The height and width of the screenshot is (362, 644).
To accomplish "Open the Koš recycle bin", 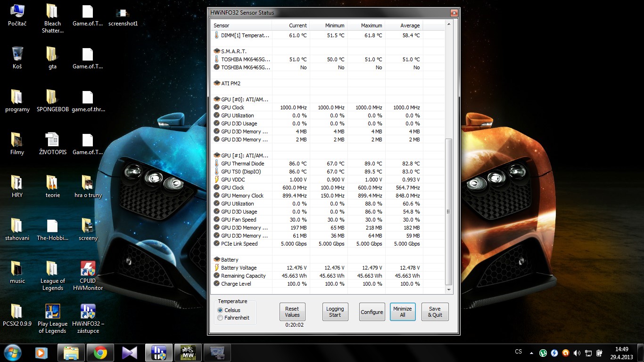I will click(17, 58).
